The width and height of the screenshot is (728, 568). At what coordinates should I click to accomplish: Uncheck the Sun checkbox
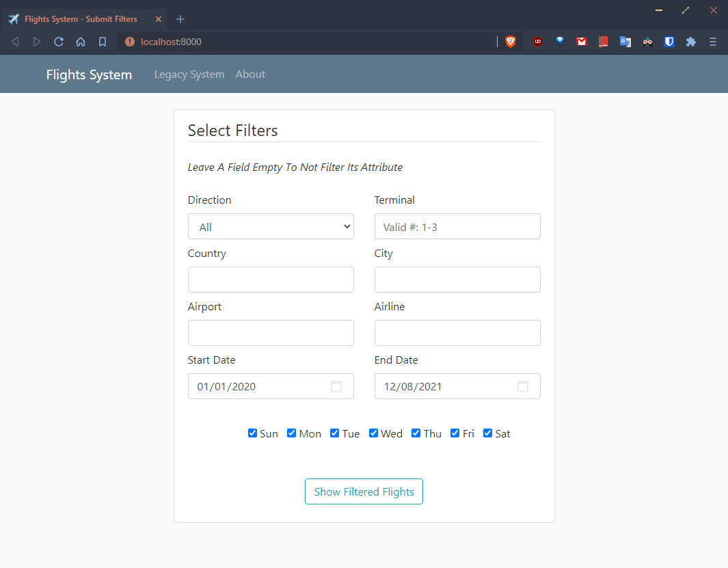[252, 433]
